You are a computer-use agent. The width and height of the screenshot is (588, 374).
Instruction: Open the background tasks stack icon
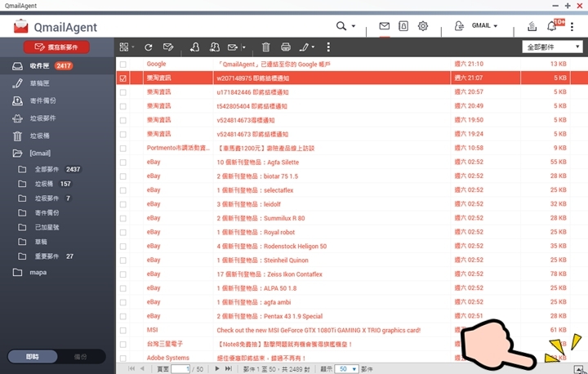532,26
